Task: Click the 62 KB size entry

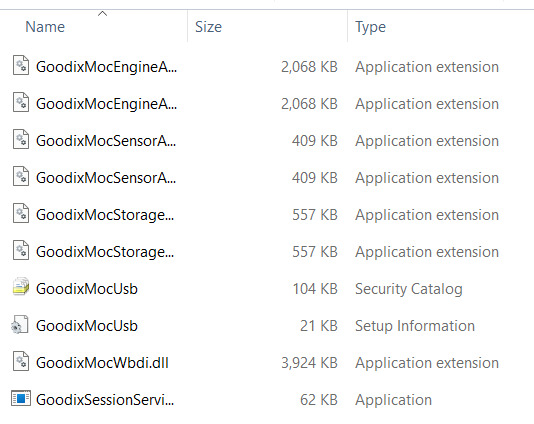Action: point(319,400)
